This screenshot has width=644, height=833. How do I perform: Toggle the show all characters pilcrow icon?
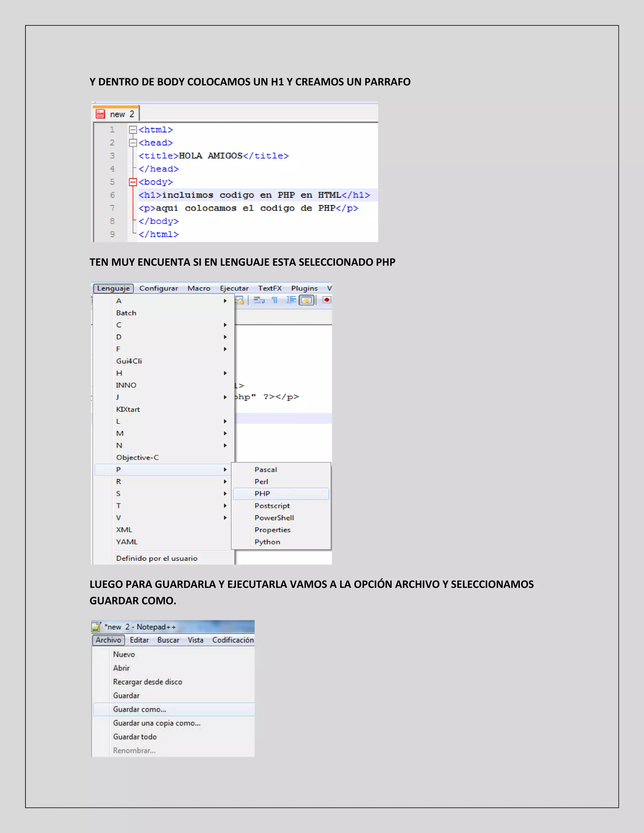coord(274,300)
